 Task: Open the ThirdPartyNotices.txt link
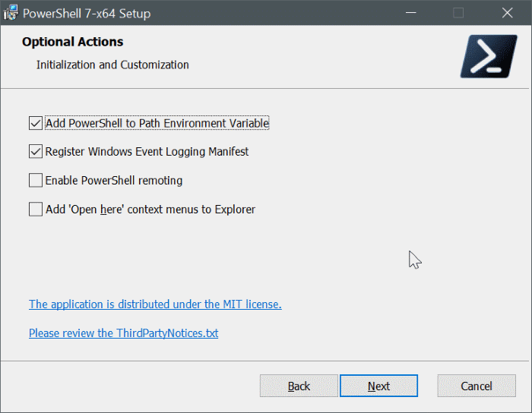pyautogui.click(x=123, y=333)
